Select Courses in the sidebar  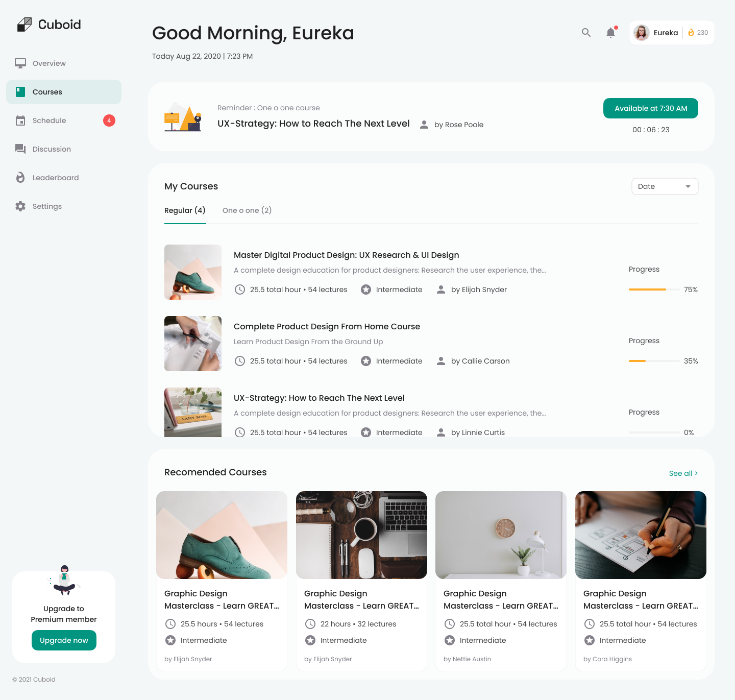coord(64,92)
